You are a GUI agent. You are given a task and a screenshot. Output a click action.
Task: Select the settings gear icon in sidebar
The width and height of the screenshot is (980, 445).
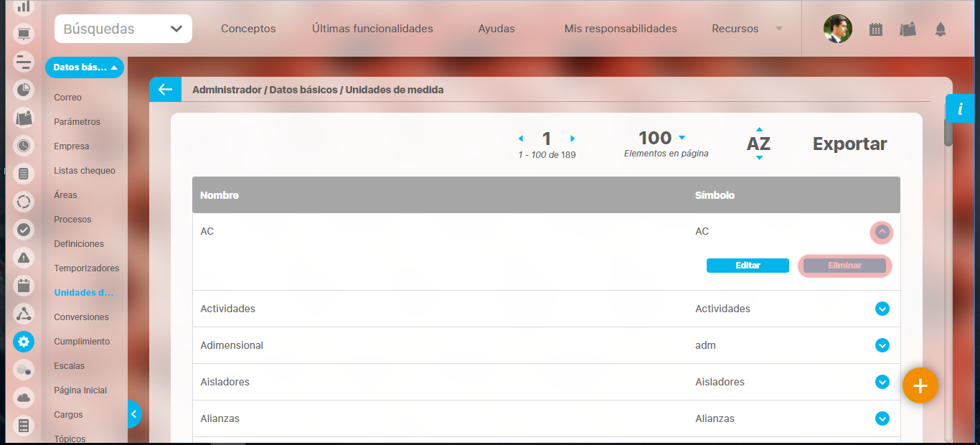point(24,342)
